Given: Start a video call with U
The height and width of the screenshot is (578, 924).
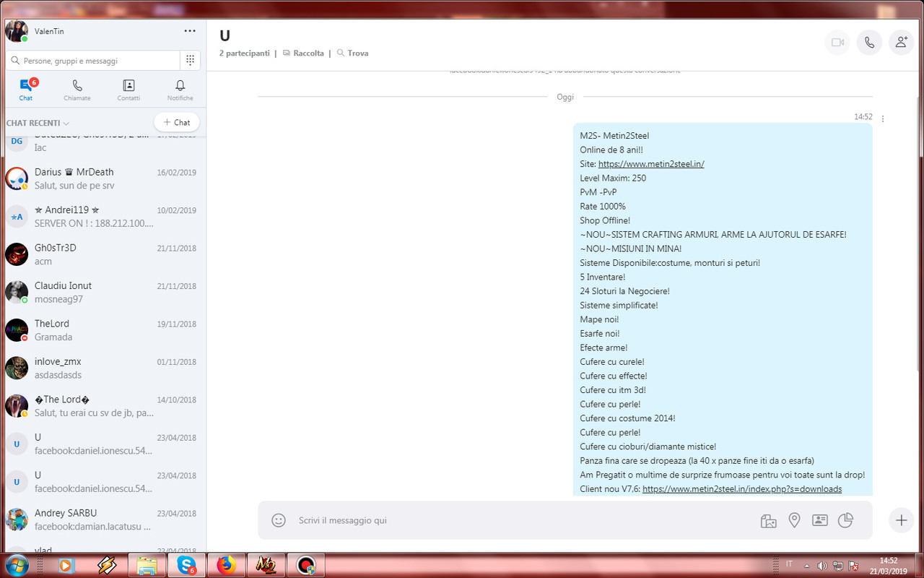Looking at the screenshot, I should (837, 43).
